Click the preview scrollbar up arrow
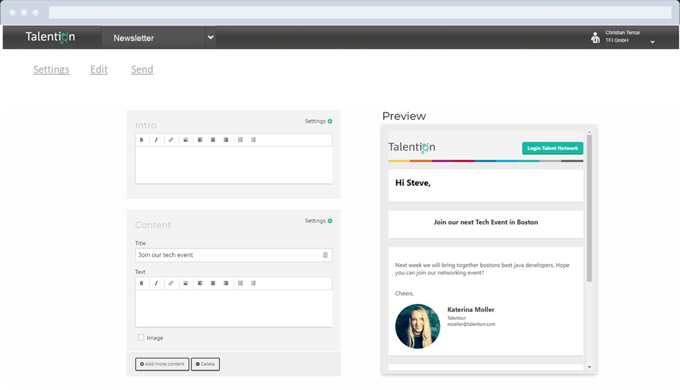 (x=589, y=131)
